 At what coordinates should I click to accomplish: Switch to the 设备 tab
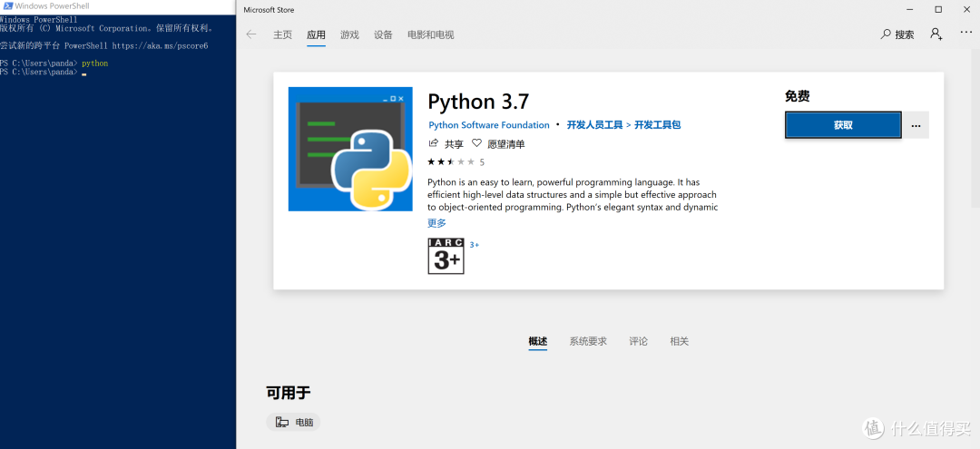tap(383, 34)
